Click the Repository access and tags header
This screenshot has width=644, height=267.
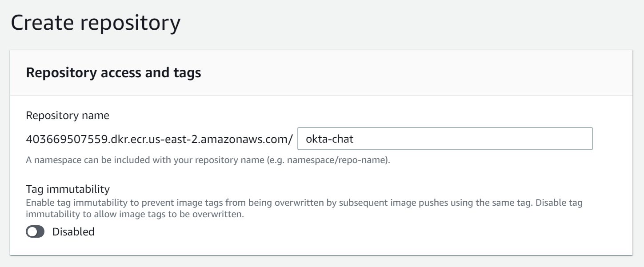click(x=113, y=73)
